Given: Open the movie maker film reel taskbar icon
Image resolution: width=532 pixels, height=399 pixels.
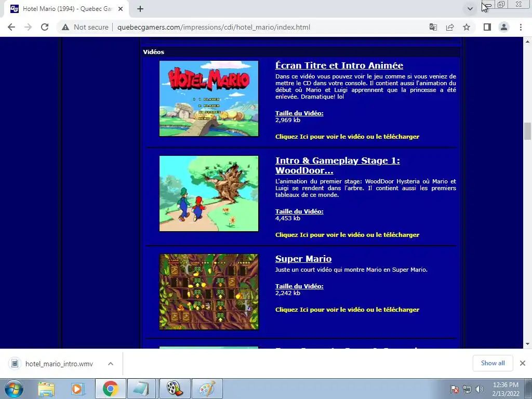Looking at the screenshot, I should [174, 389].
